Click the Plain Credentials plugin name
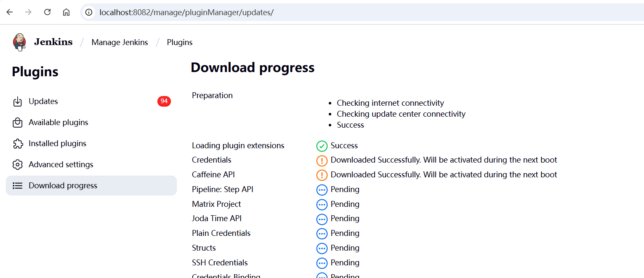The width and height of the screenshot is (644, 278). coord(221,233)
